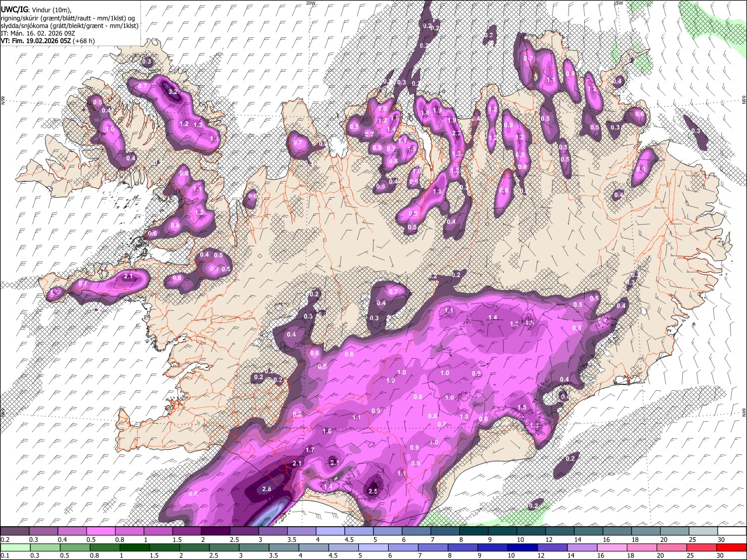
Task: Select the pink swatch marked 18 in rain legend
Action: pyautogui.click(x=643, y=547)
